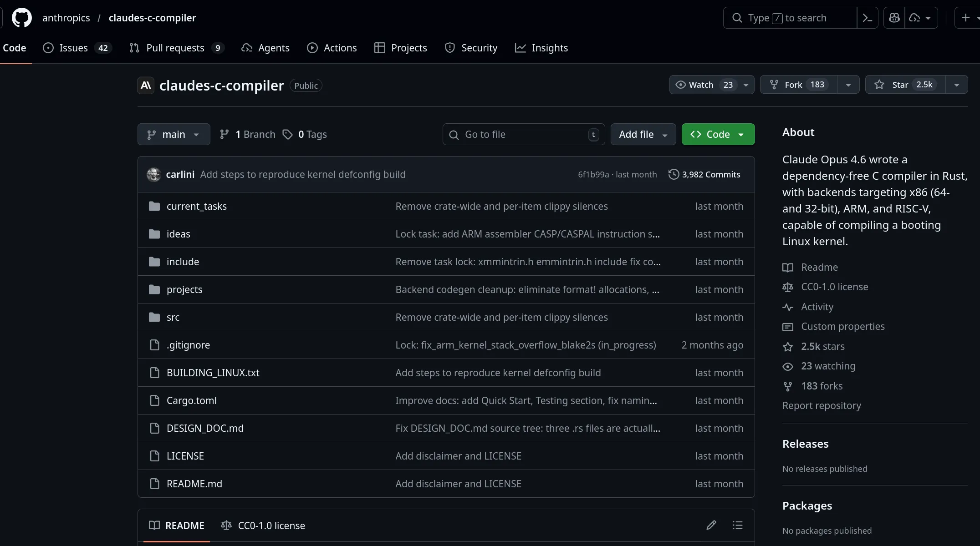Click the file icon for Cargo.toml
980x546 pixels.
click(x=154, y=400)
